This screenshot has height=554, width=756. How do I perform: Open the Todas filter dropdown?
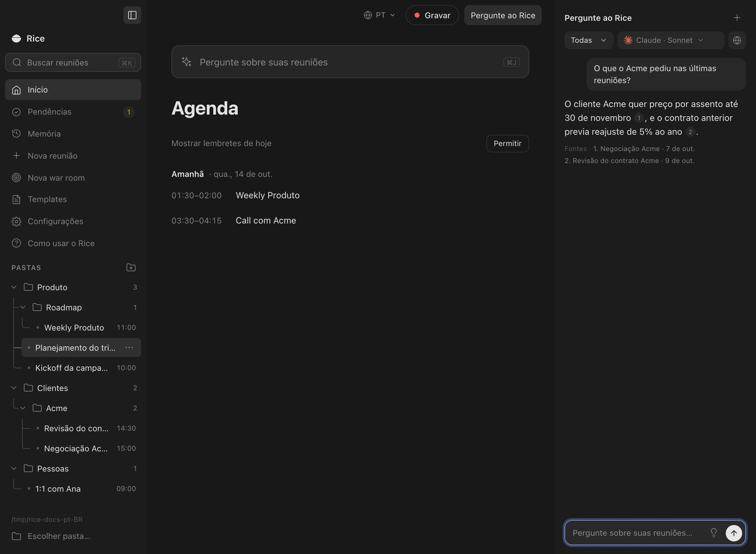pos(588,40)
